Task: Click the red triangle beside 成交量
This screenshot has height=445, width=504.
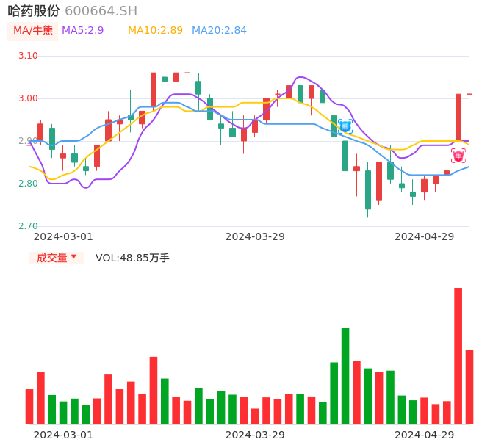Action: 73,257
